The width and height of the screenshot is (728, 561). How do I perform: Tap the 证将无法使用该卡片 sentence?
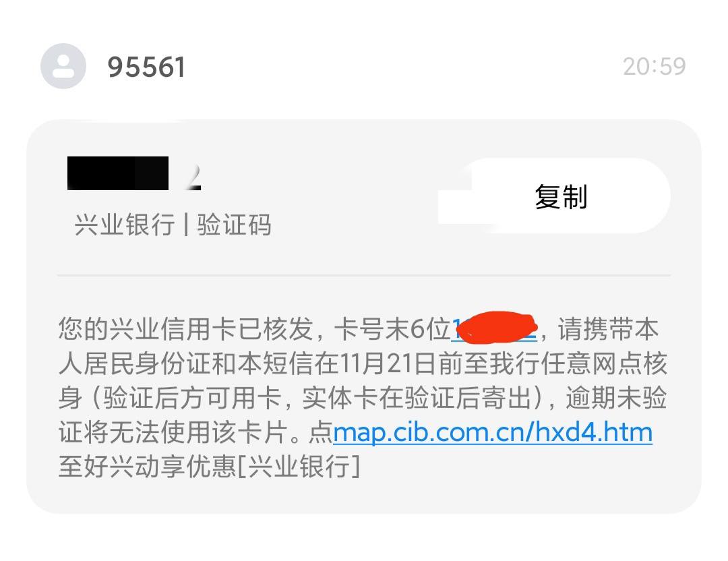pos(173,432)
